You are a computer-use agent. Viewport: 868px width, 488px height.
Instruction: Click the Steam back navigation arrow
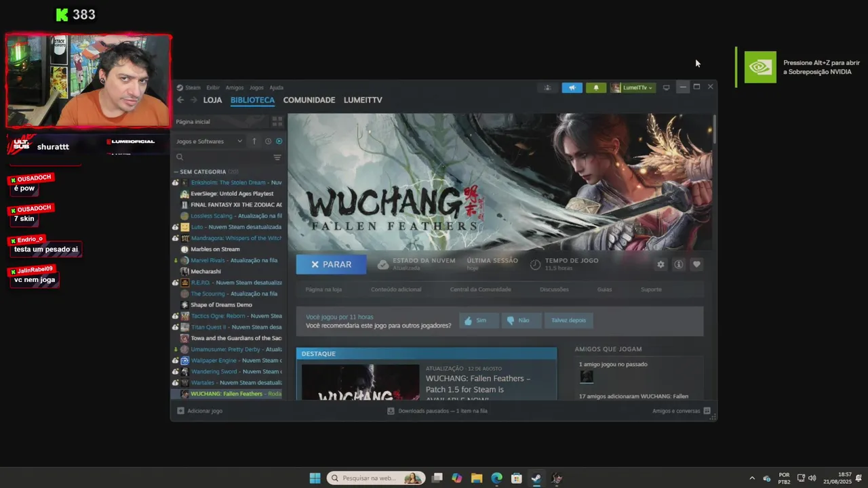tap(180, 100)
